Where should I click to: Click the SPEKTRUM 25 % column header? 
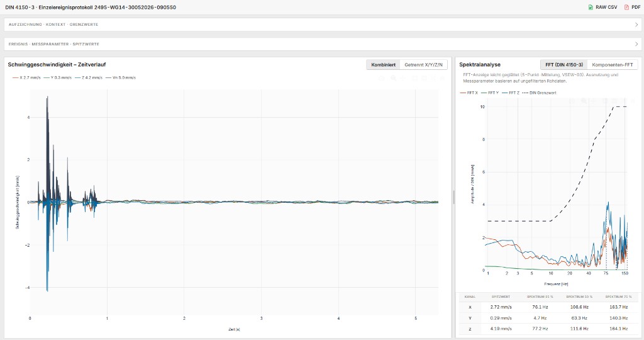540,297
